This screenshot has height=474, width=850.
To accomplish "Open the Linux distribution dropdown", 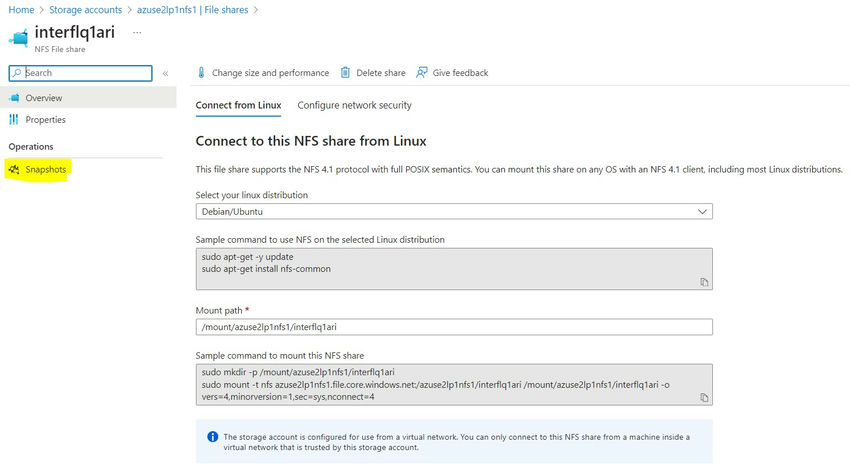I will point(454,212).
